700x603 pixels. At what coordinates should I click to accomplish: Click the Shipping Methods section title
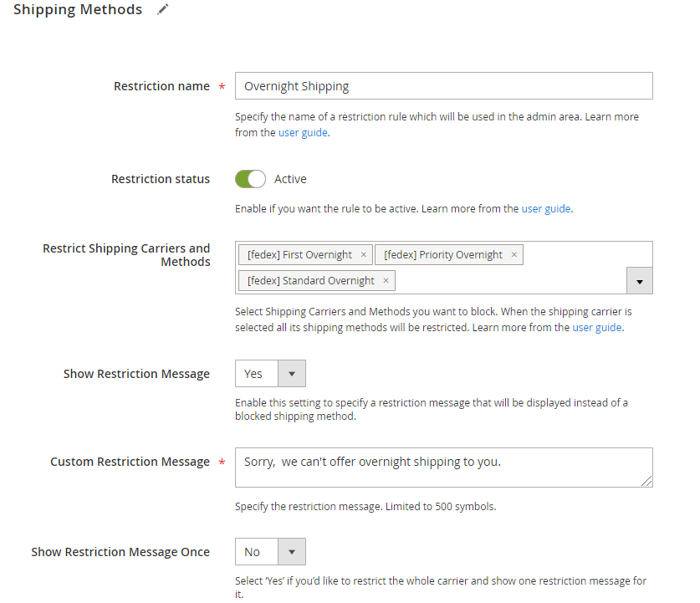[78, 9]
